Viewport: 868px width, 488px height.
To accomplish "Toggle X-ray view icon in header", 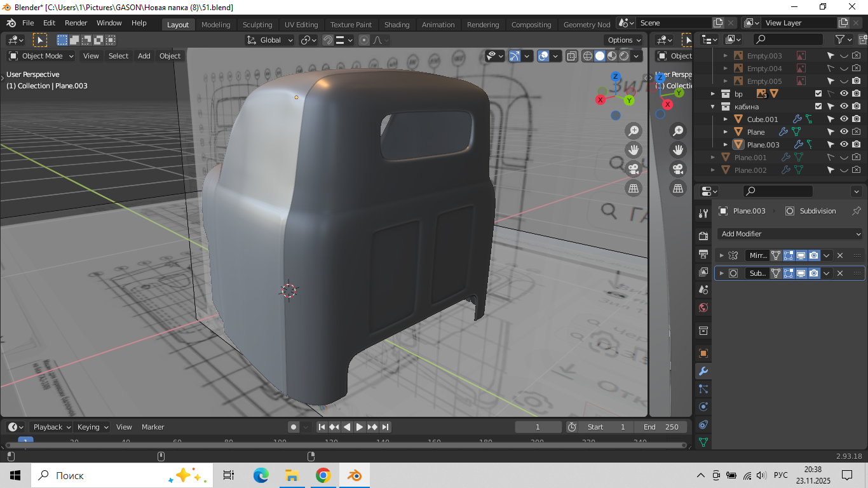I will [x=572, y=56].
